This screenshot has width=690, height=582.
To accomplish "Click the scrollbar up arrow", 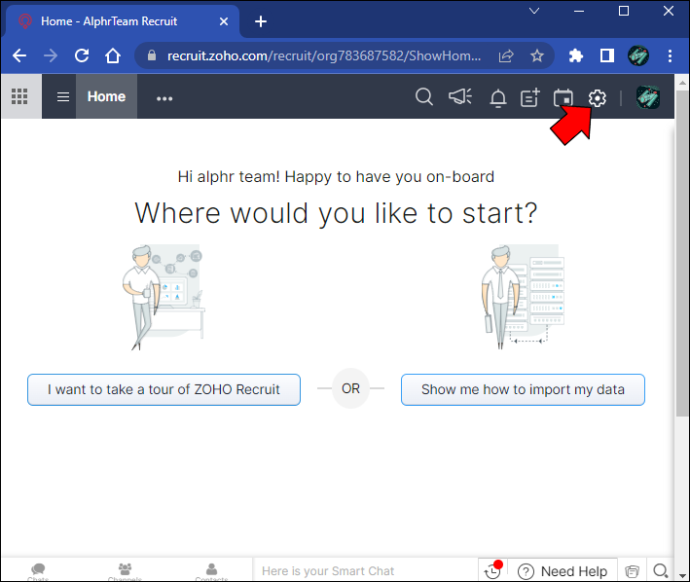I will click(x=683, y=82).
